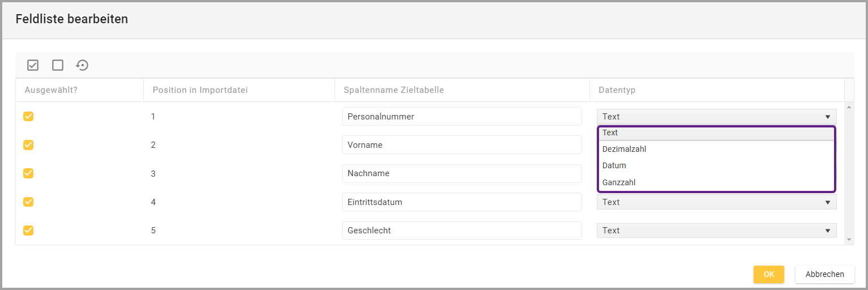Confirm with the OK button
Screen dimensions: 868x290
click(768, 274)
